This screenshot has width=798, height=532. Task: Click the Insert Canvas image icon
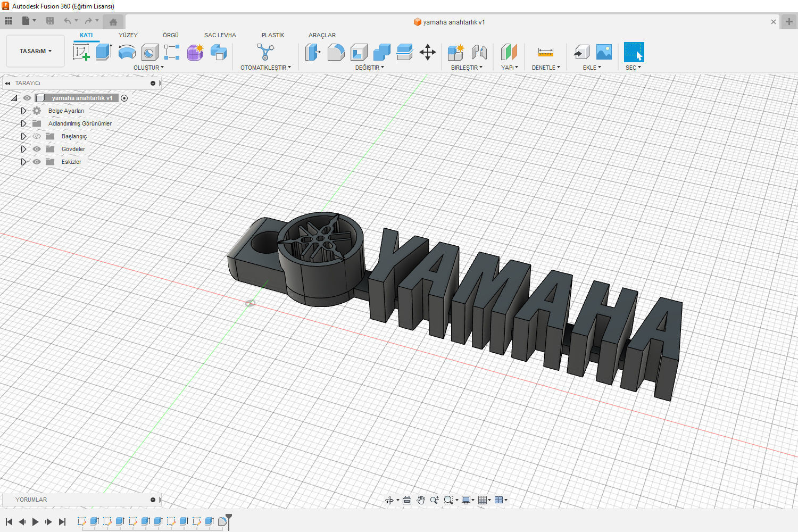coord(604,52)
